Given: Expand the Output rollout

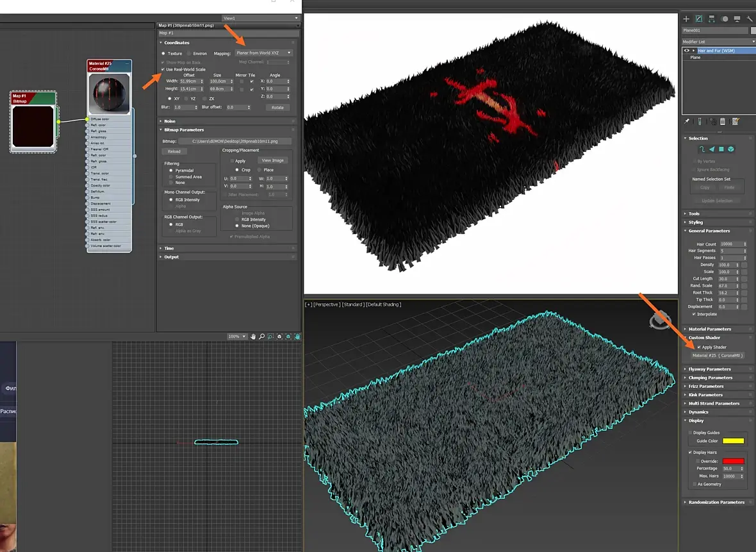Looking at the screenshot, I should (x=227, y=257).
